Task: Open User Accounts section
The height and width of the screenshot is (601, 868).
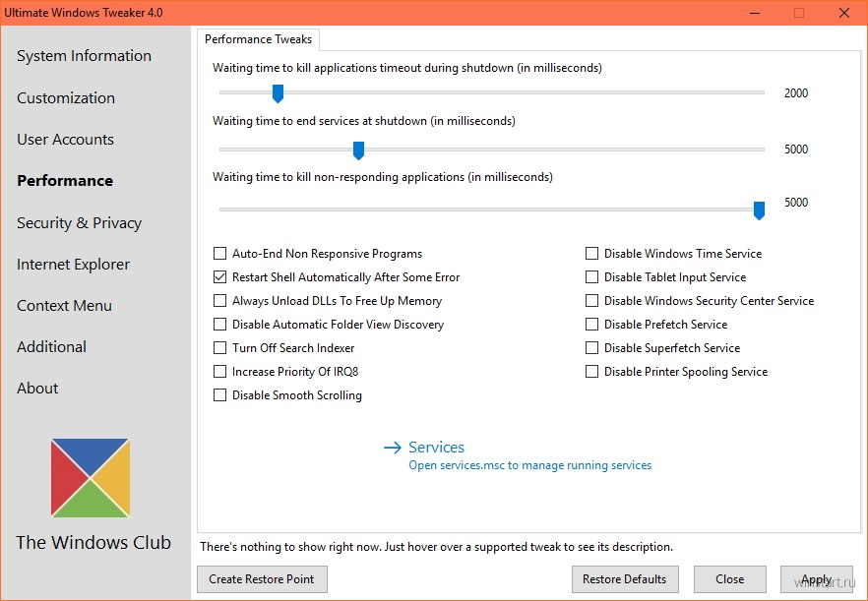Action: tap(65, 140)
